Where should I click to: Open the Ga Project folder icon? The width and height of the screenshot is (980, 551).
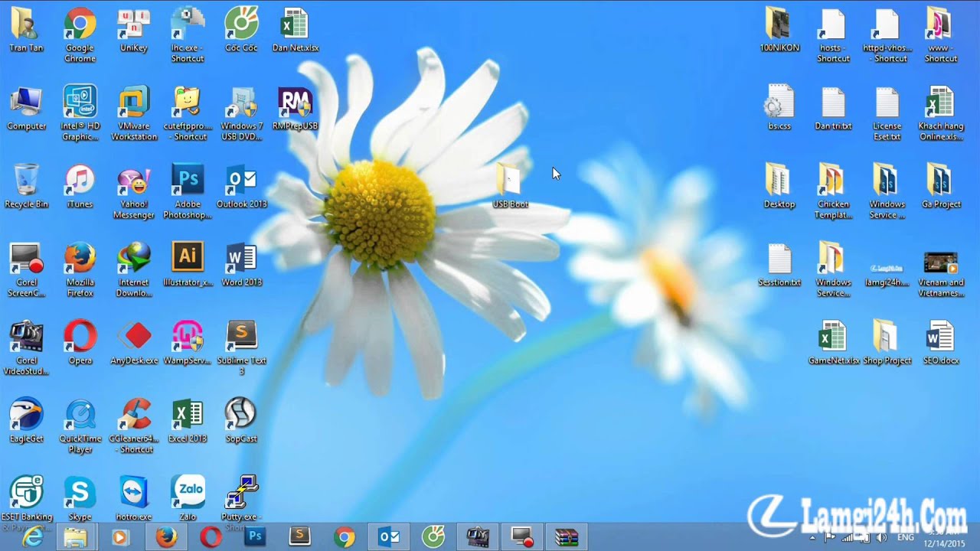pyautogui.click(x=941, y=185)
